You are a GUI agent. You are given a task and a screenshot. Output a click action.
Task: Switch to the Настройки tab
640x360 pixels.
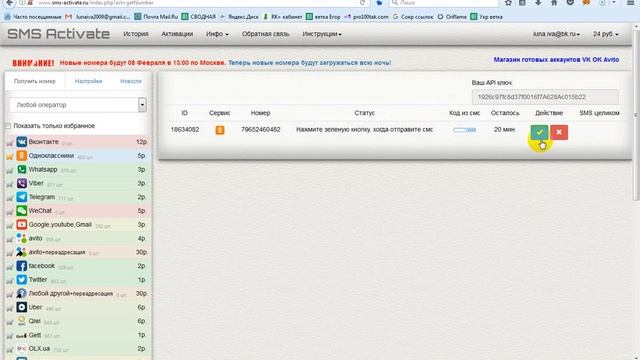89,81
